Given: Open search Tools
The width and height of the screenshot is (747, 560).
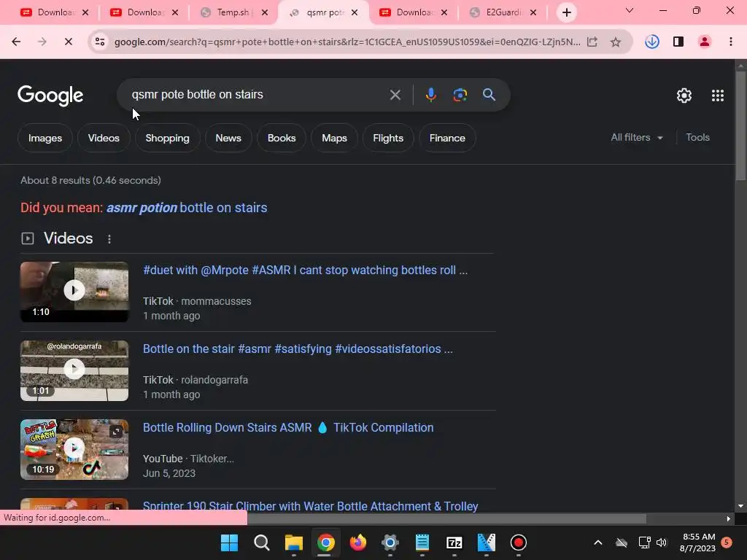Looking at the screenshot, I should [x=697, y=138].
